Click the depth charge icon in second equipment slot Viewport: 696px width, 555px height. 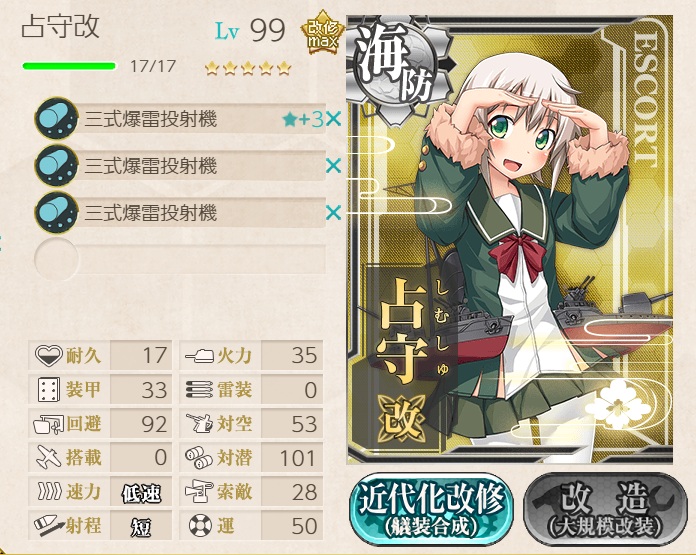[56, 165]
